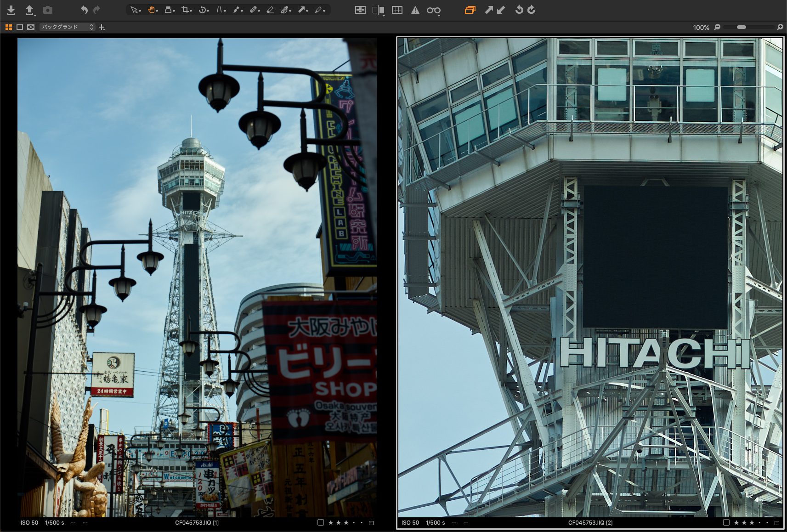Toggle the color tag checkbox for CF045753.IIQ [1]
Viewport: 787px width, 532px height.
321,522
